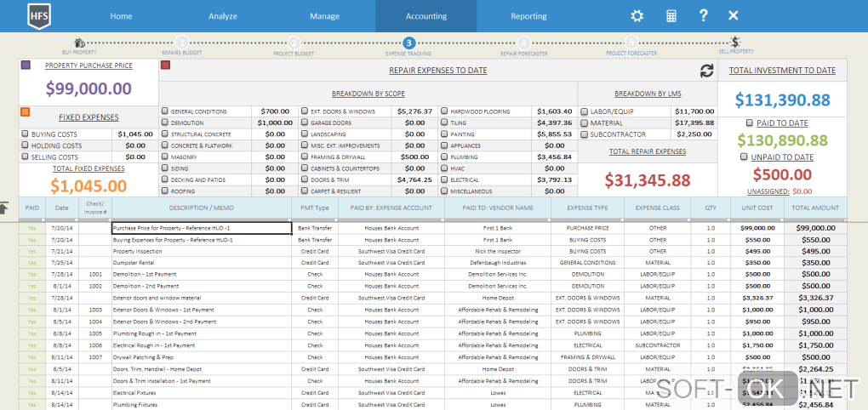Toggle Subcontractor checkbox
This screenshot has height=410, width=868.
pos(585,134)
